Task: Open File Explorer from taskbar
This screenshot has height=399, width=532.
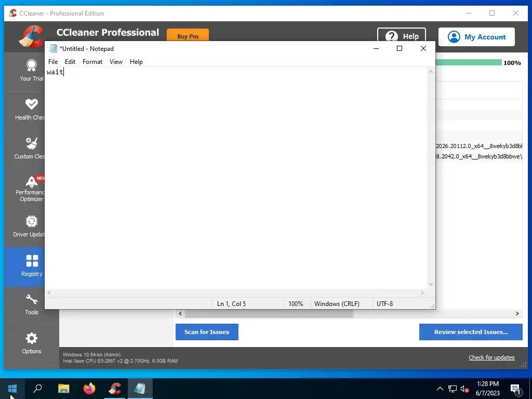Action: click(63, 389)
